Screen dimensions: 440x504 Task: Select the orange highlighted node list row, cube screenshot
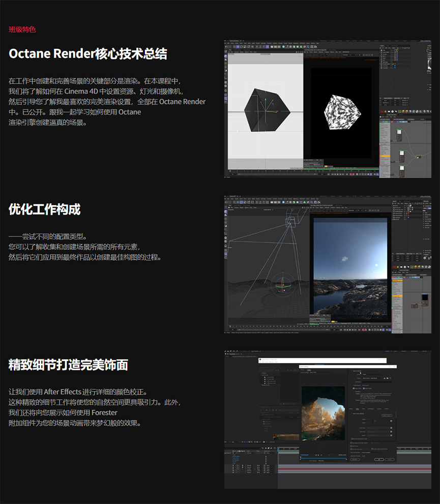385,156
